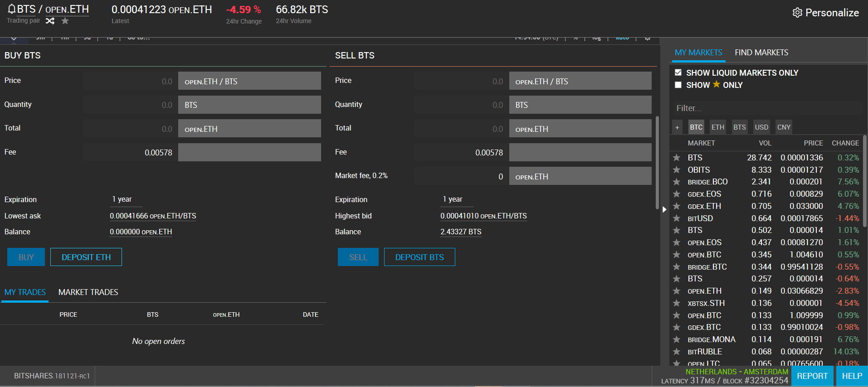Screen dimensions: 868x387
Task: Click the Report button
Action: tap(812, 376)
